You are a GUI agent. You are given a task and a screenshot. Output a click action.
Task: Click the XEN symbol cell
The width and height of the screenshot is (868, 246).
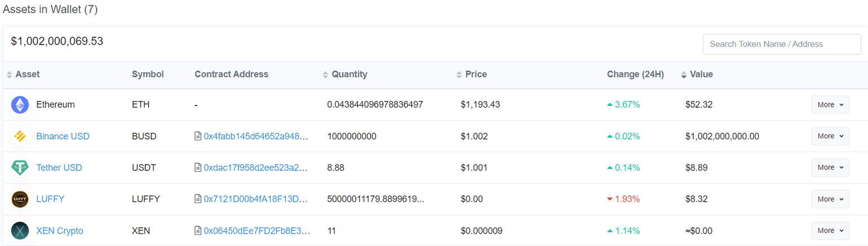(141, 231)
